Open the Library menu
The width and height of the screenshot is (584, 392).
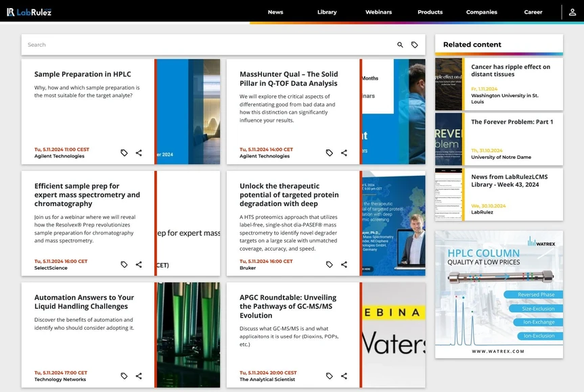[327, 12]
